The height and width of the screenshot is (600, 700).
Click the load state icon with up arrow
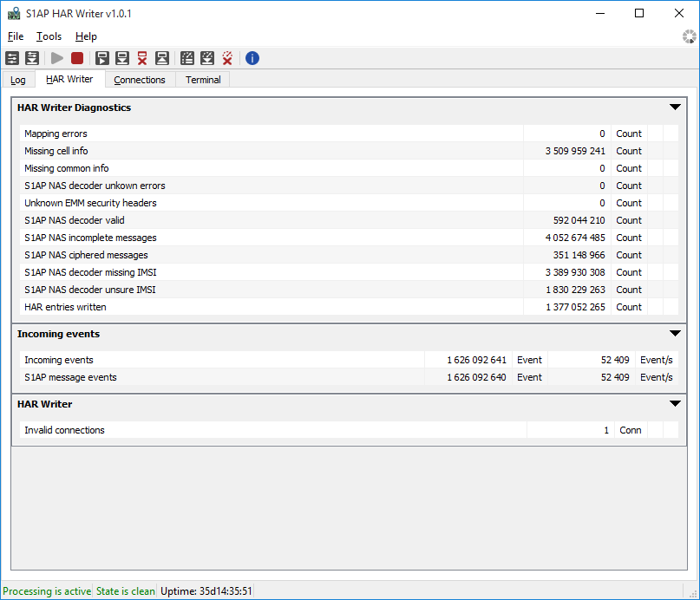[x=162, y=58]
